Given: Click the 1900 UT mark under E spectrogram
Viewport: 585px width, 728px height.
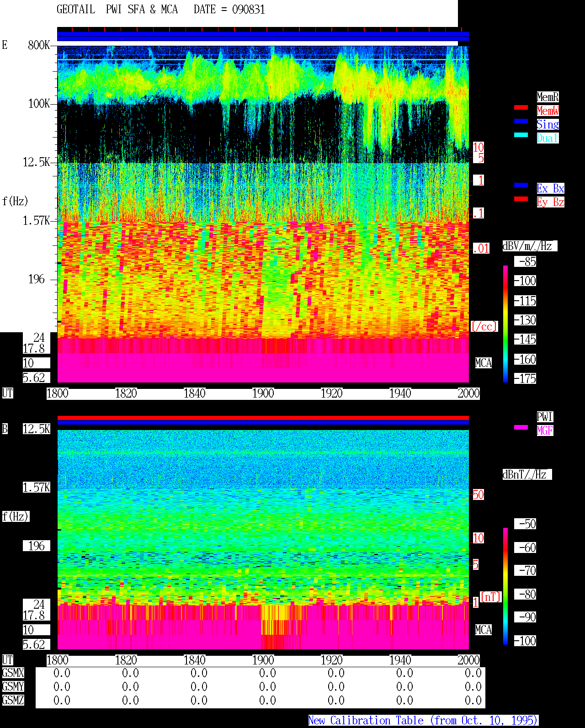Looking at the screenshot, I should (x=263, y=393).
